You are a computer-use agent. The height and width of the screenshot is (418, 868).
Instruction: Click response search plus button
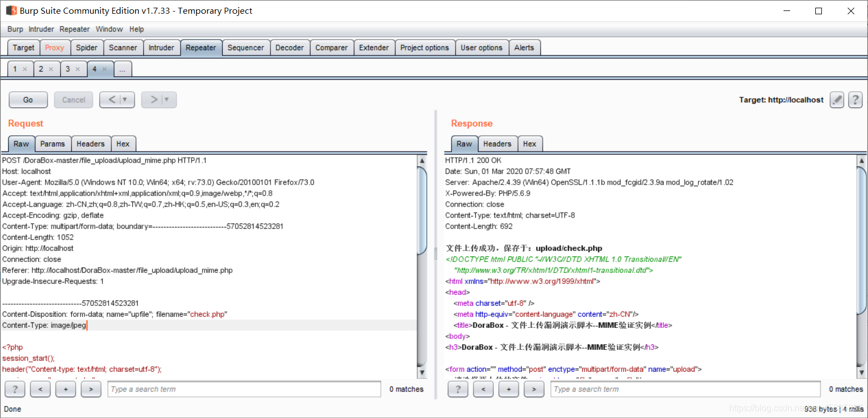point(509,389)
